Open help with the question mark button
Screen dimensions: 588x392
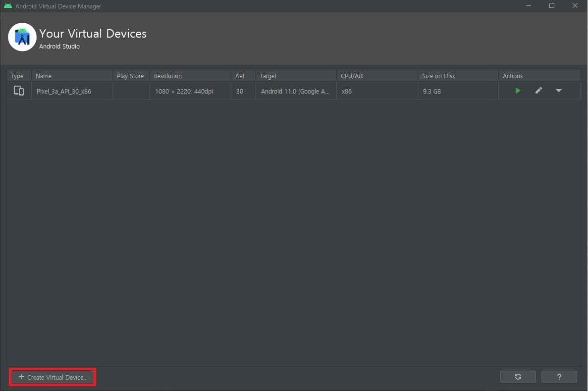559,377
